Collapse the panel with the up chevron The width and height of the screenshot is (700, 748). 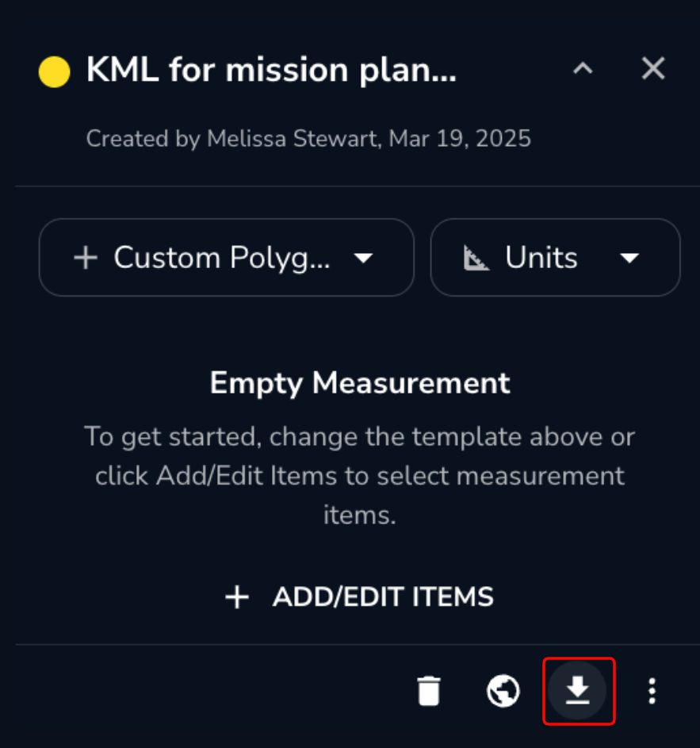click(583, 69)
